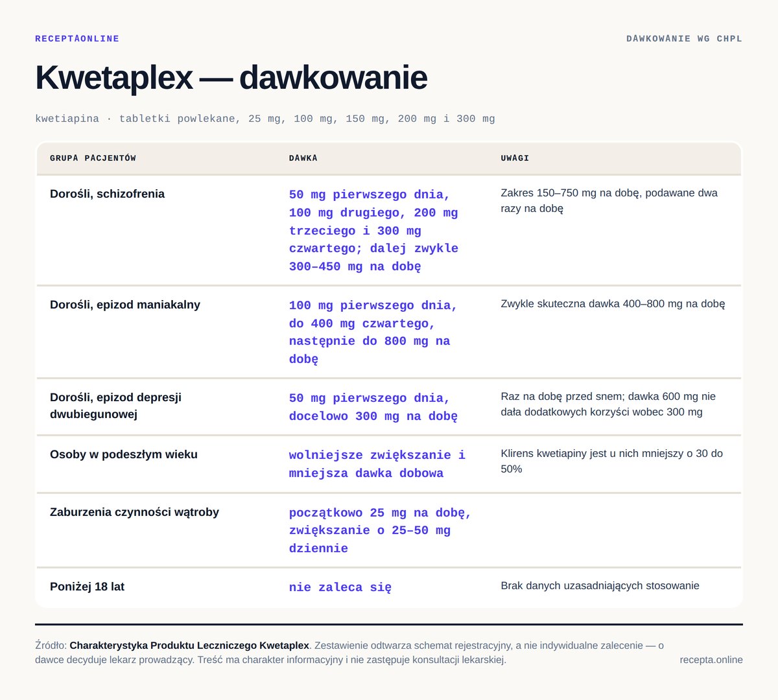The image size is (778, 700).
Task: Select the 'Dorośli, epizod maniakalny' row label
Action: (x=125, y=305)
